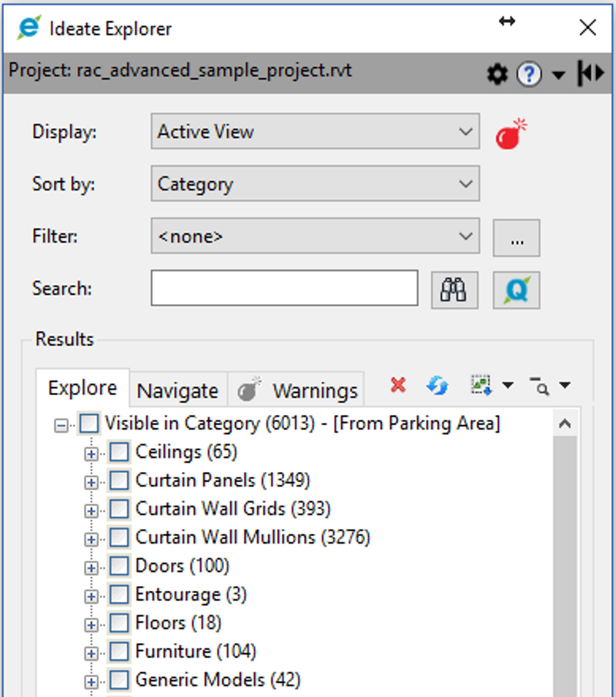Click the red X delete icon
The height and width of the screenshot is (697, 616).
[398, 385]
